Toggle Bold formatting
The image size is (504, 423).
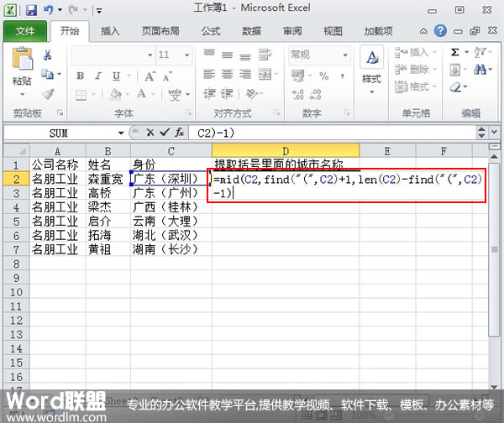coord(81,75)
